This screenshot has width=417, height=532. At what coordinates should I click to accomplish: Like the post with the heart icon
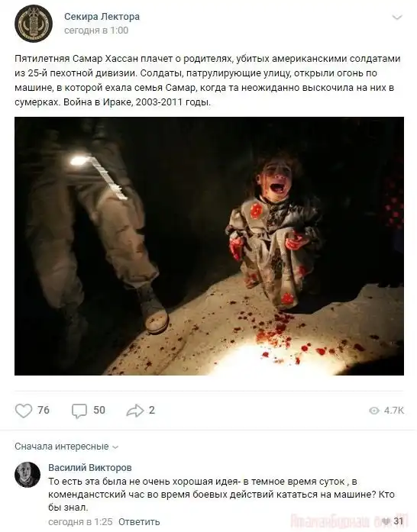[24, 411]
